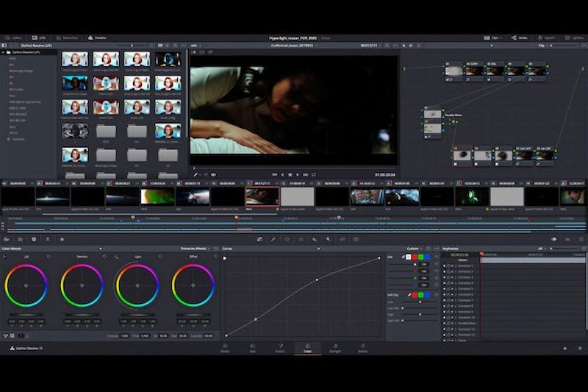Select the Color page tab
Screen dimensions: 588x392
307,349
